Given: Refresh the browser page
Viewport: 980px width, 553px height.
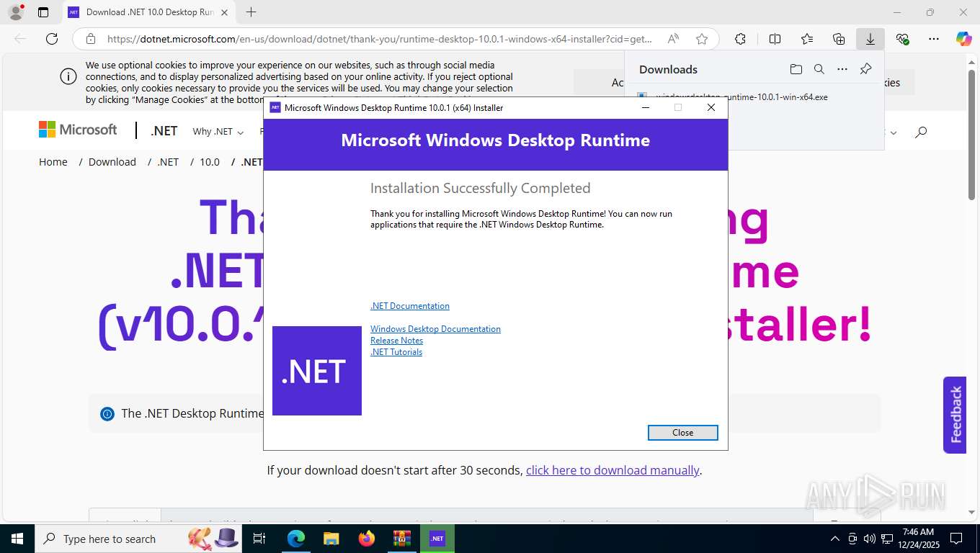Looking at the screenshot, I should tap(52, 39).
